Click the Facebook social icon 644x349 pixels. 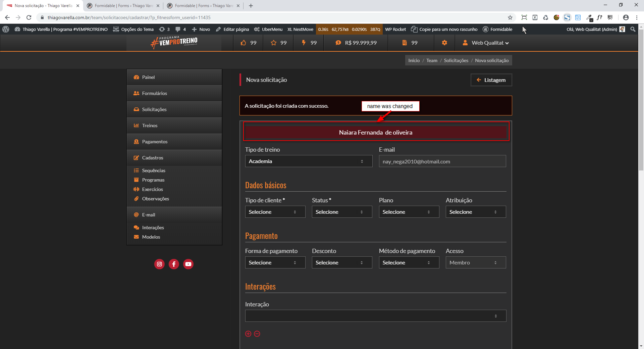[174, 264]
